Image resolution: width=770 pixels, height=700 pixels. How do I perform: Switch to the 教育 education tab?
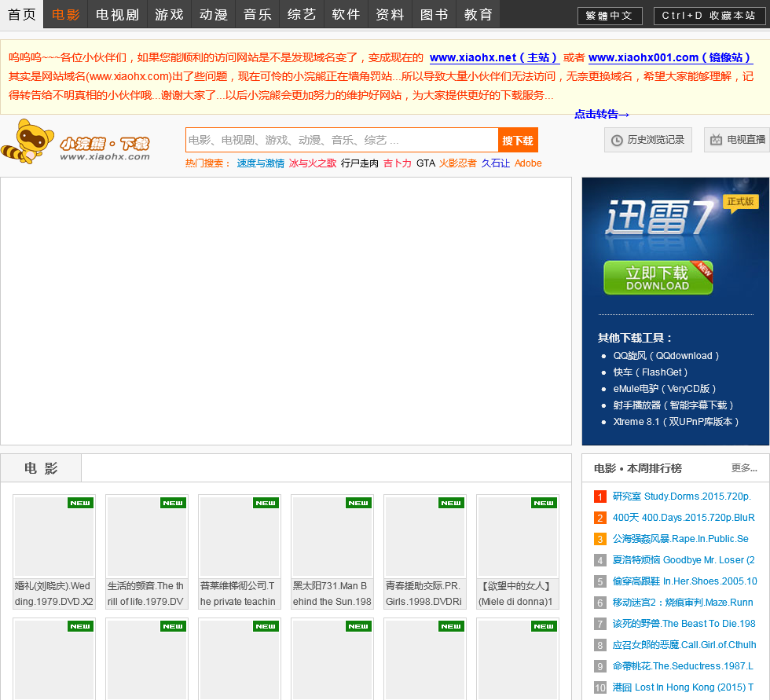478,14
